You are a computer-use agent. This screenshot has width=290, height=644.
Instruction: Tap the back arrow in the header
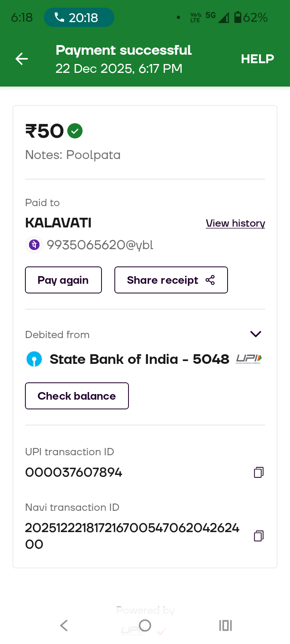[22, 59]
